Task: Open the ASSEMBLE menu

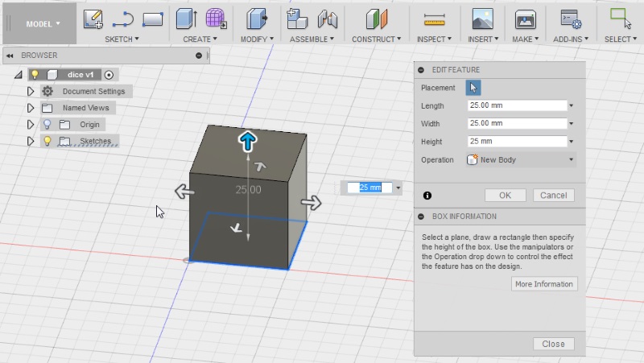Action: (312, 39)
